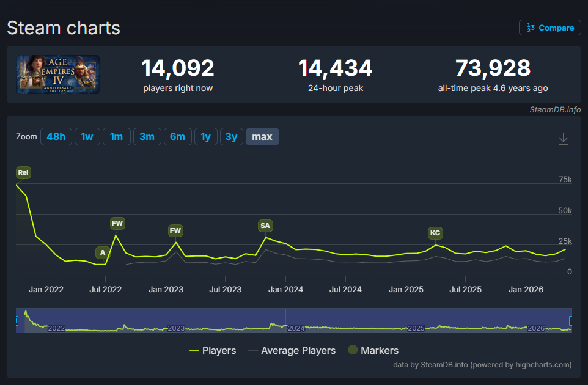The height and width of the screenshot is (385, 588).
Task: Click the Age of Empires IV game thumbnail
Action: coord(57,74)
